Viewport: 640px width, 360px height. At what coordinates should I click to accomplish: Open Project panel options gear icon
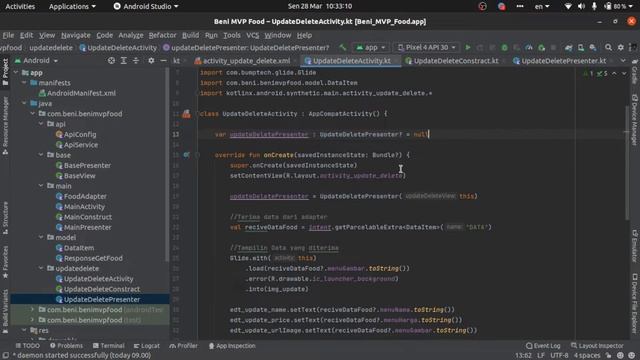[151, 60]
